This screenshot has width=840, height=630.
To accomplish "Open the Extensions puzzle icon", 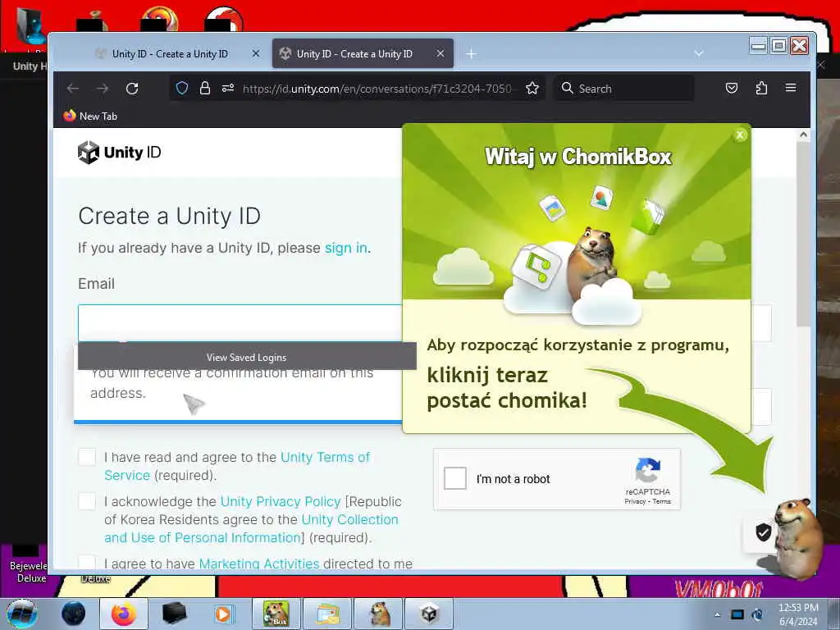I will tap(761, 88).
